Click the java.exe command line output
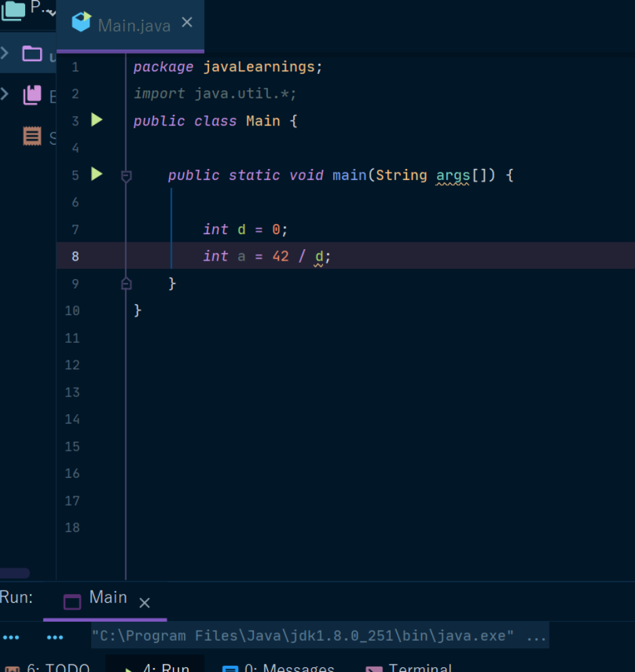 (x=320, y=635)
